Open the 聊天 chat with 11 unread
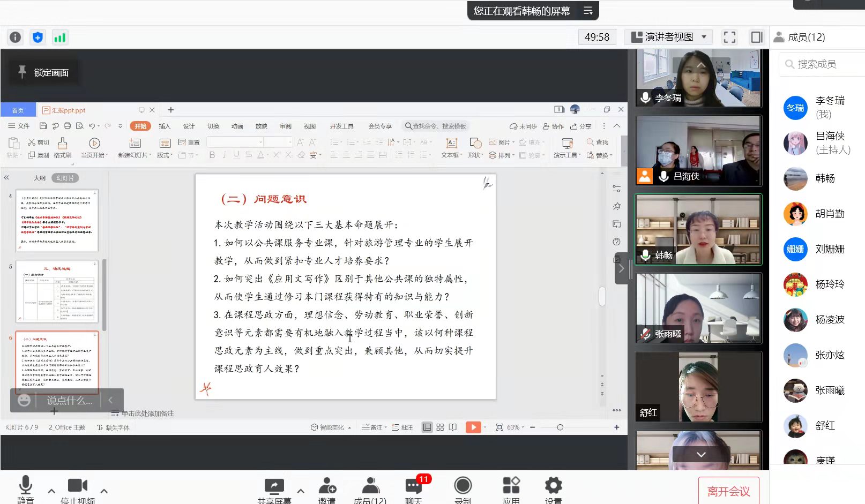 413,490
